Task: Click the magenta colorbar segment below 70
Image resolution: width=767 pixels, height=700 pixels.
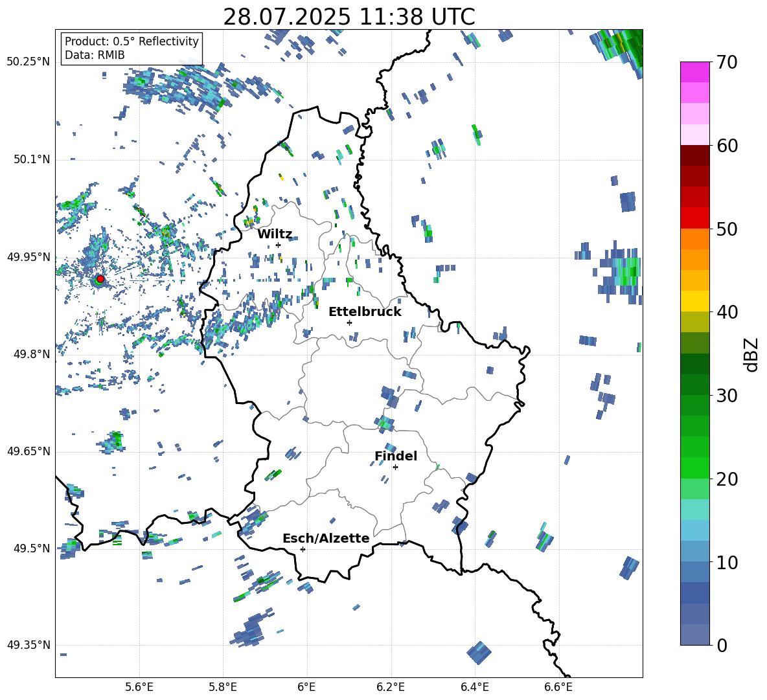Action: (x=695, y=72)
